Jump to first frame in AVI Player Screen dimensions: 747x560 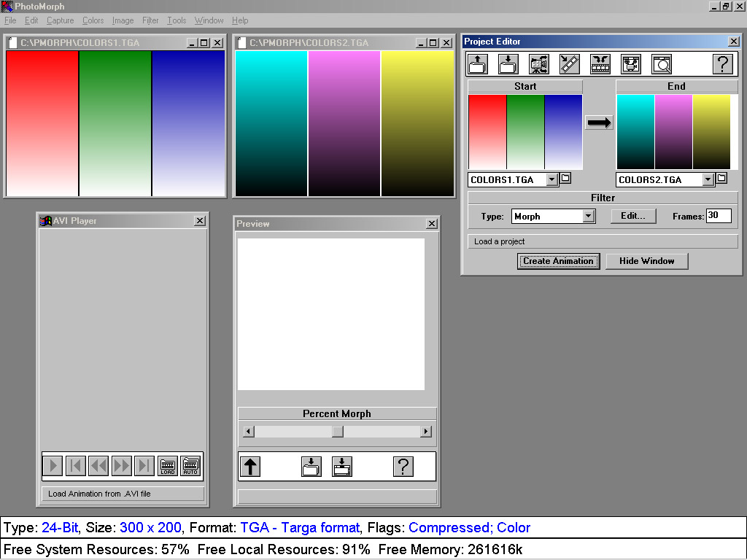pyautogui.click(x=76, y=465)
